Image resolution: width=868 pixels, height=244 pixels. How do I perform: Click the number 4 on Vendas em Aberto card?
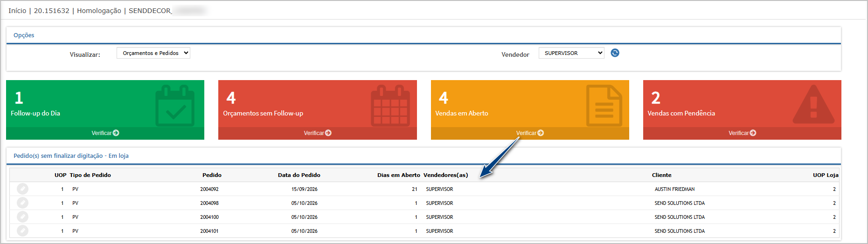(444, 98)
